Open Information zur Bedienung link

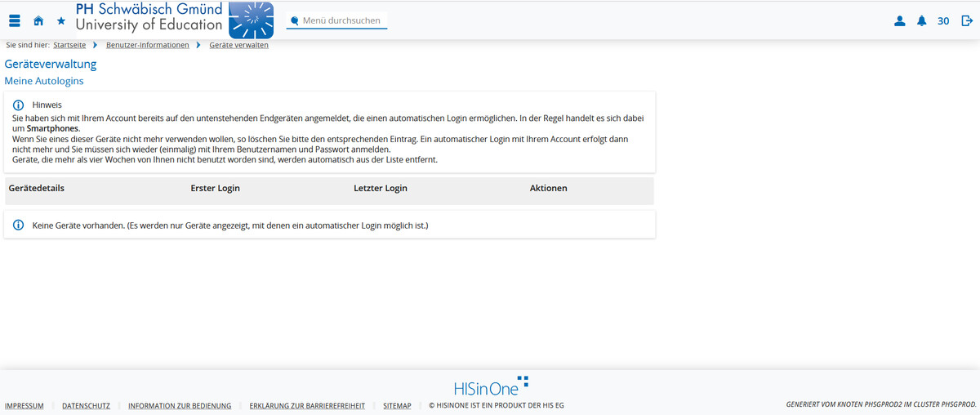(x=180, y=405)
